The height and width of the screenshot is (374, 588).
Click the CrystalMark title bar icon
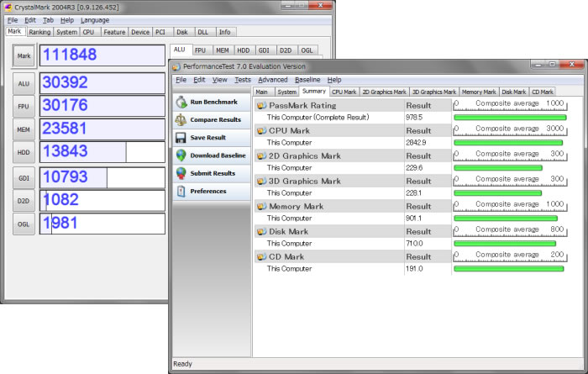8,7
